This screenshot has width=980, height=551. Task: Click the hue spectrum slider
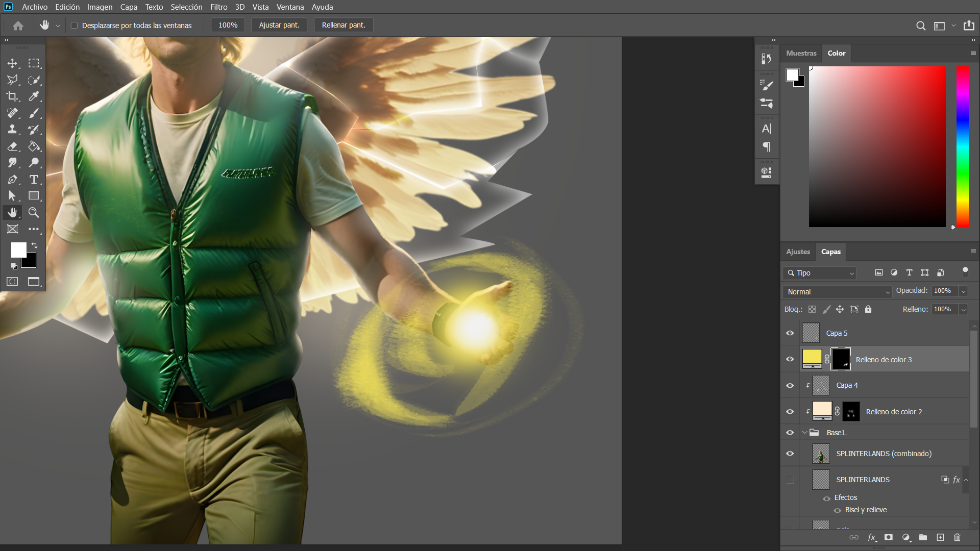click(x=962, y=146)
